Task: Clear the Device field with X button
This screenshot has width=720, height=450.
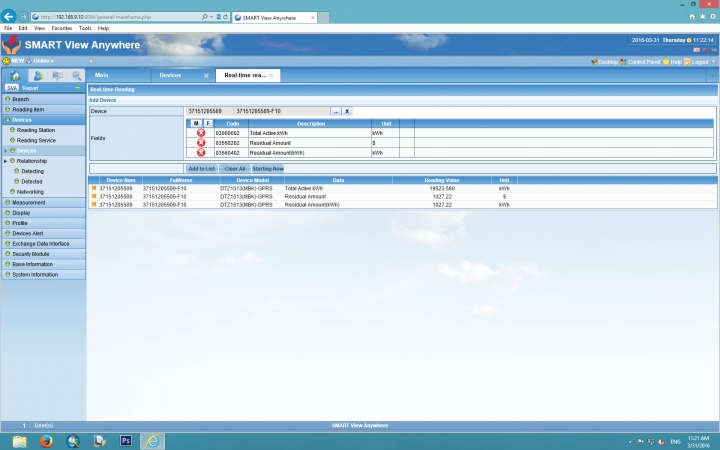Action: 347,111
